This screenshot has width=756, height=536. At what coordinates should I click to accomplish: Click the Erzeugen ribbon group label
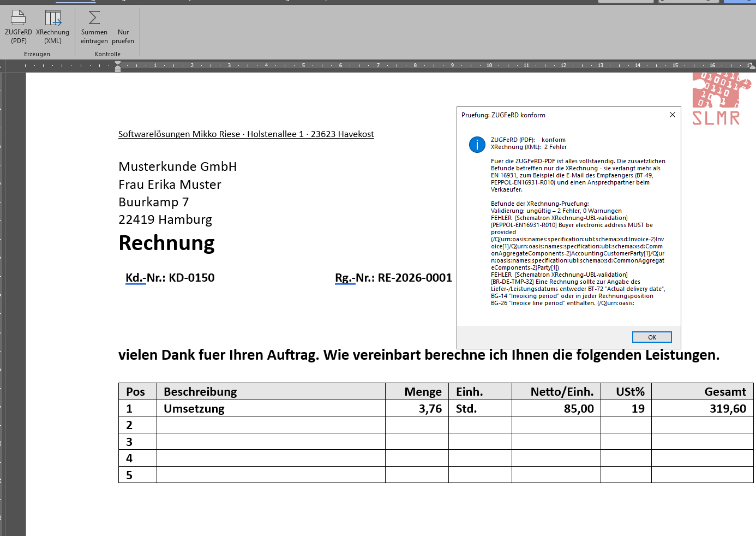(x=37, y=54)
